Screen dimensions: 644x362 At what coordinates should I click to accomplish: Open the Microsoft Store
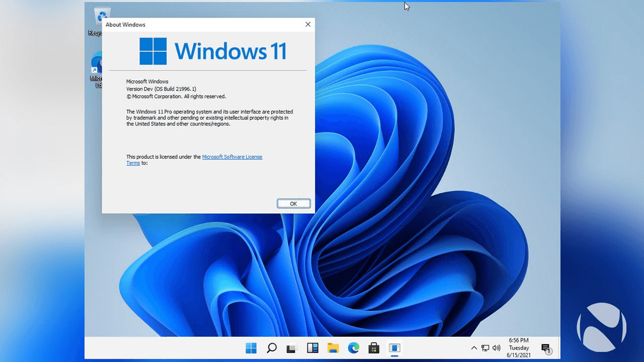(x=374, y=348)
